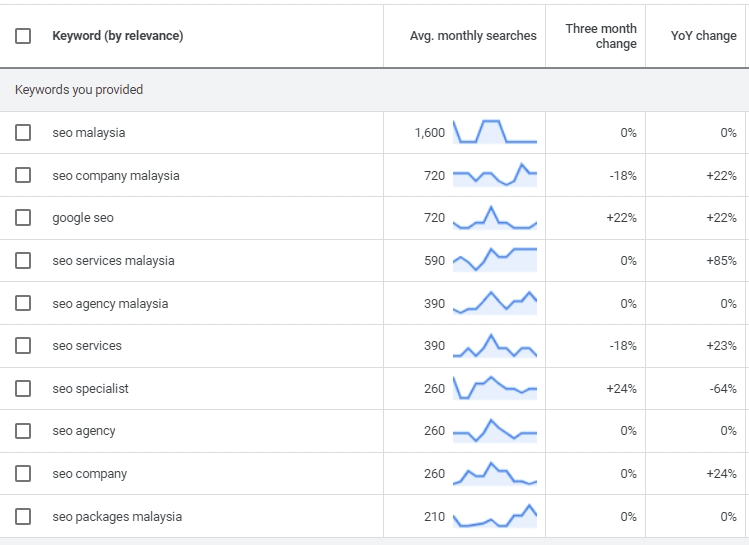The image size is (749, 545).
Task: Click the +85% YoY change value
Action: coord(721,261)
